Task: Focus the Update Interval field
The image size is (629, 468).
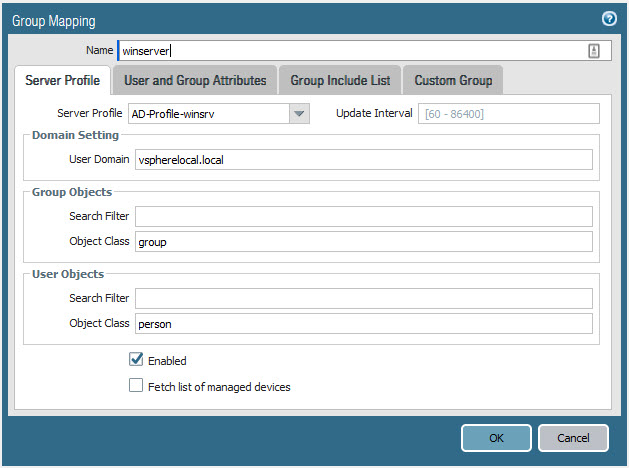Action: tap(507, 114)
